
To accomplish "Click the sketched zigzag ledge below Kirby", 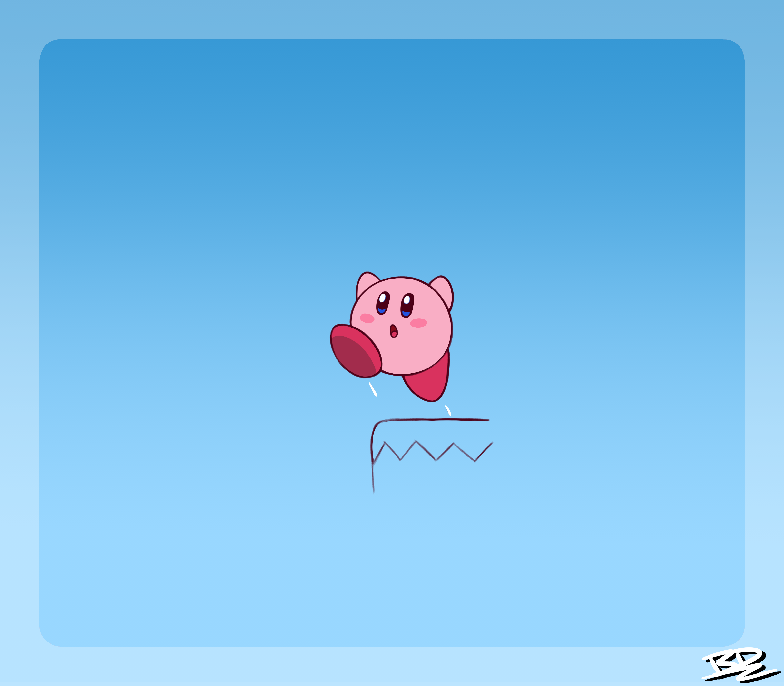I will click(431, 456).
